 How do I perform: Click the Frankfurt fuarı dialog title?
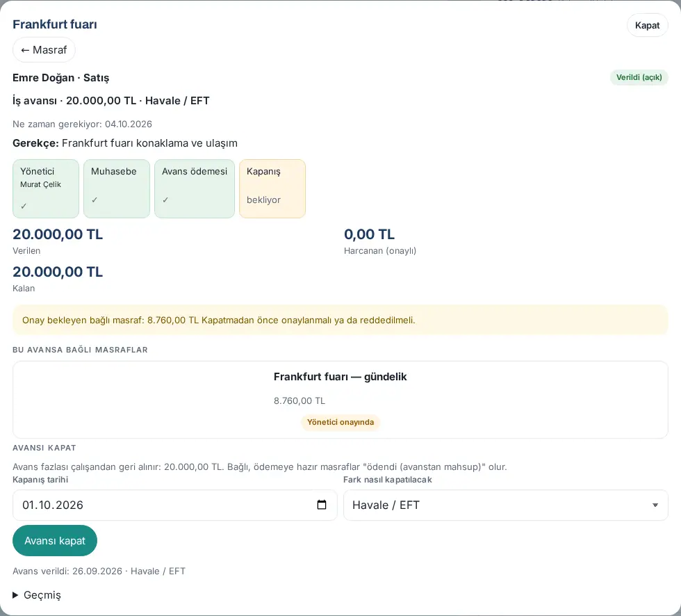tap(55, 24)
